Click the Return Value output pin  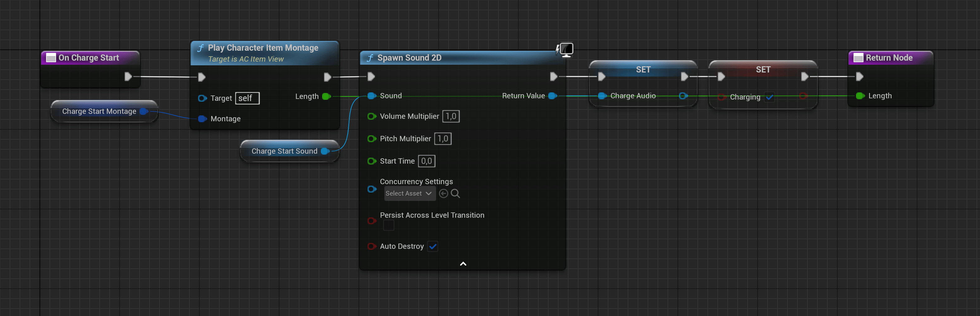pos(553,96)
